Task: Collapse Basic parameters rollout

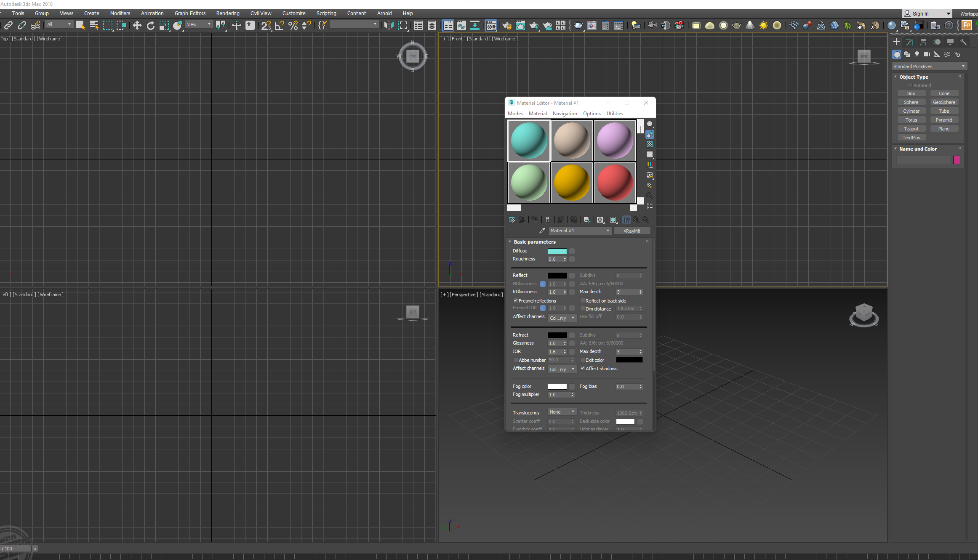Action: (x=510, y=242)
